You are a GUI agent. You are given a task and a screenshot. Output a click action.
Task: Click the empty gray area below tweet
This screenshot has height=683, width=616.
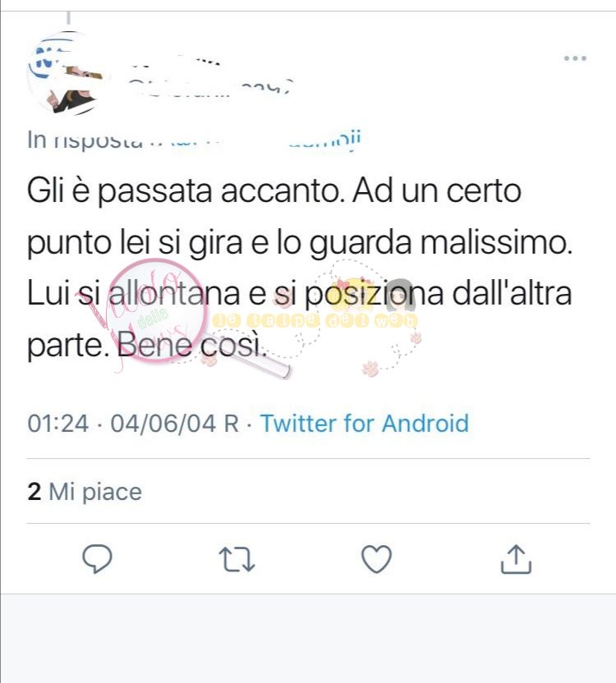click(x=308, y=638)
